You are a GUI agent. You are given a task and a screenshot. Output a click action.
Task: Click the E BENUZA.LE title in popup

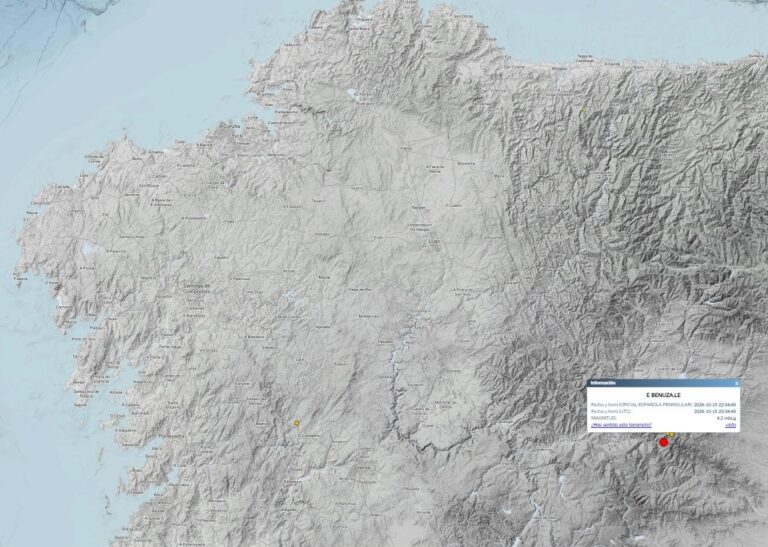click(x=663, y=395)
